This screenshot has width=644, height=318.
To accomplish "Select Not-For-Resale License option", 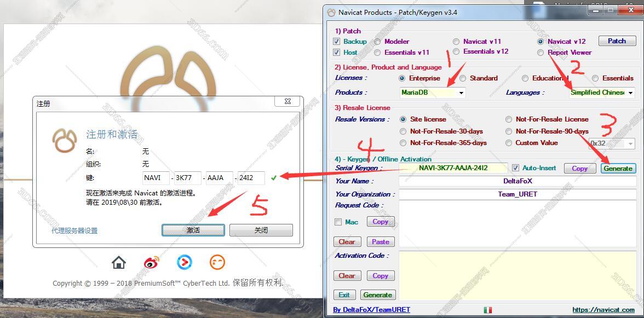I will pyautogui.click(x=509, y=119).
